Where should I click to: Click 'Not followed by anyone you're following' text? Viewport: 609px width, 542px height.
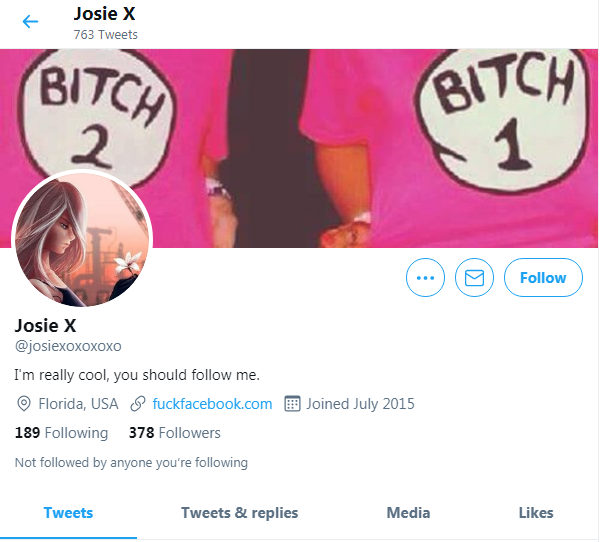point(131,462)
